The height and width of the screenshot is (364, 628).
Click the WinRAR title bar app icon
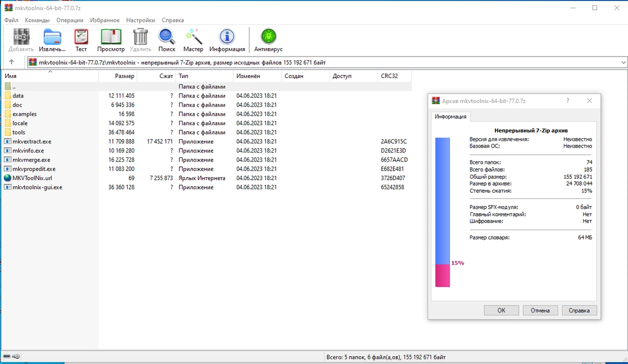coord(8,8)
